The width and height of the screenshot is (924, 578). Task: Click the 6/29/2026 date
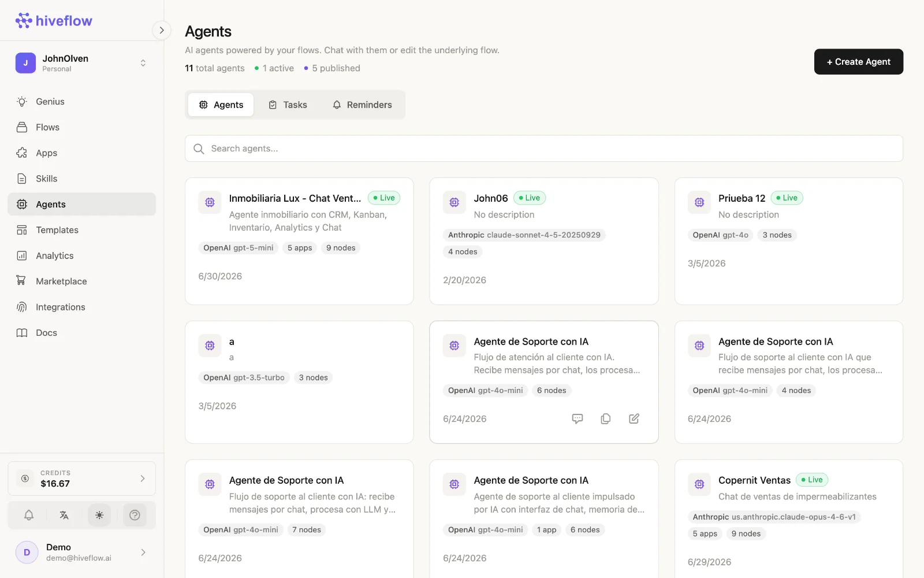(710, 562)
